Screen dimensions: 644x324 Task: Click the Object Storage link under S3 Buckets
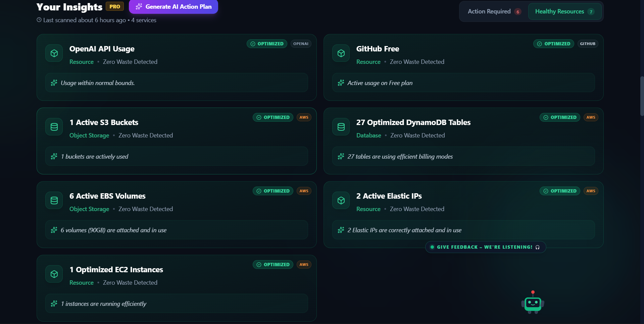point(89,135)
